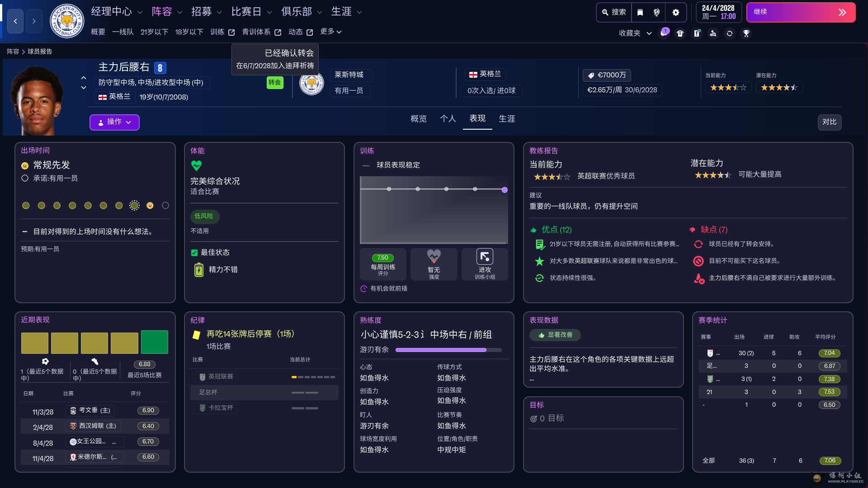
Task: Open the scouting person-with-magnifier icon
Action: (713, 34)
